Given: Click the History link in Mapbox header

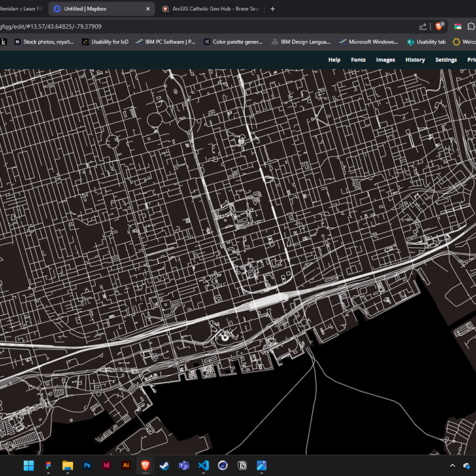Looking at the screenshot, I should click(x=415, y=60).
